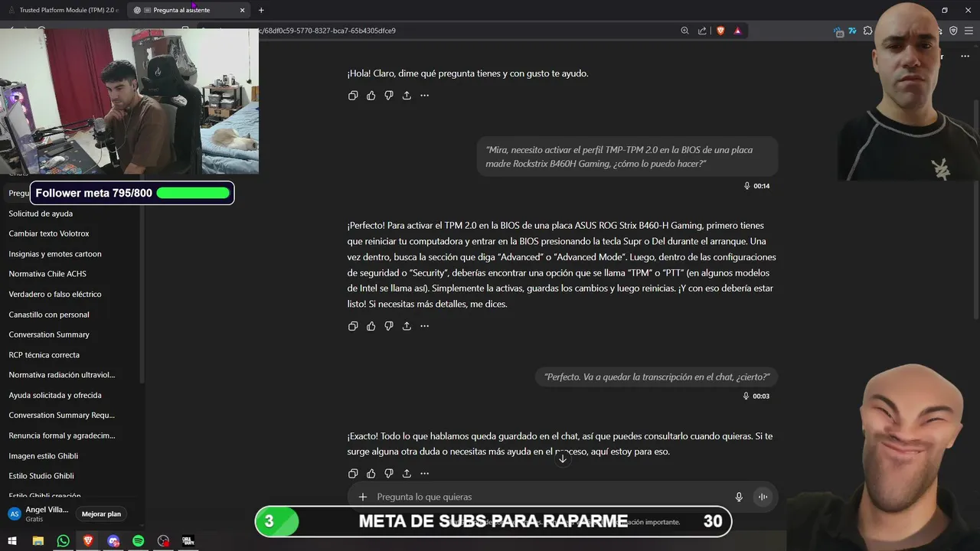Copy the TPM 2.0 BIOS instructions reply
The height and width of the screenshot is (551, 980).
click(x=353, y=326)
